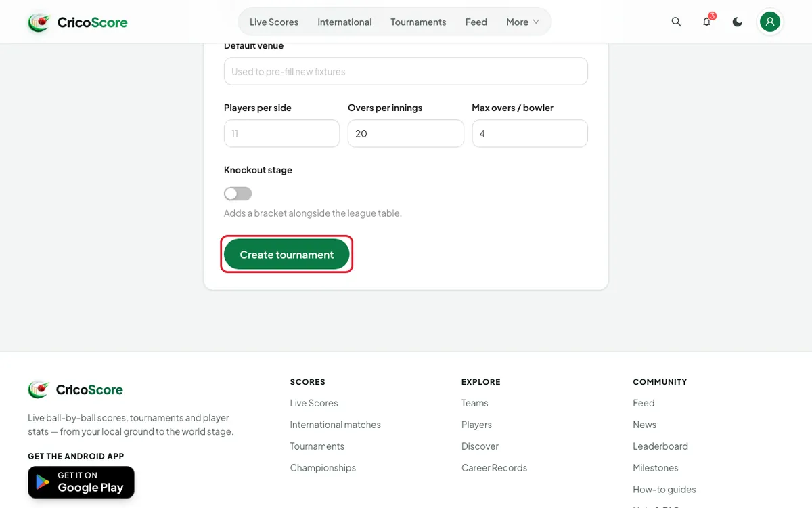Screen dimensions: 812x508
Task: Toggle dark mode moon icon
Action: pyautogui.click(x=738, y=22)
